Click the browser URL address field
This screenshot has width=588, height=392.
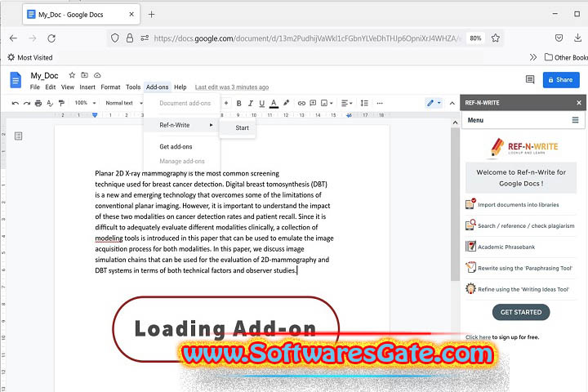point(305,38)
